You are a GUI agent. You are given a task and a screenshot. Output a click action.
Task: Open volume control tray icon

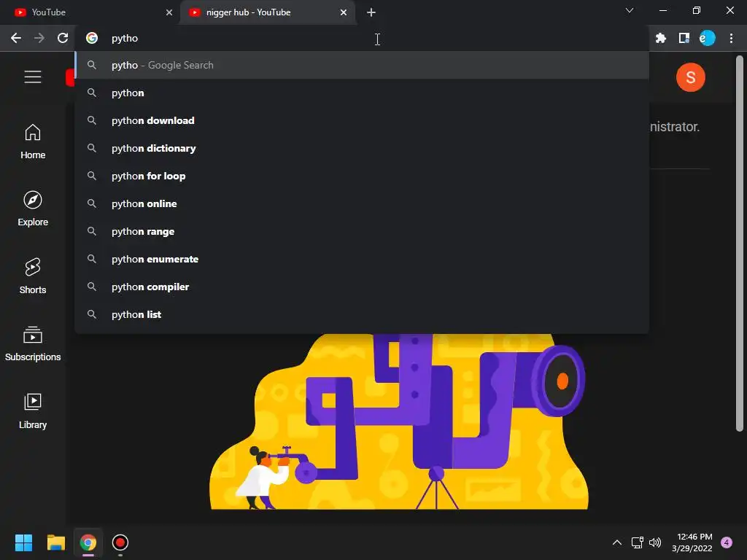pyautogui.click(x=656, y=542)
